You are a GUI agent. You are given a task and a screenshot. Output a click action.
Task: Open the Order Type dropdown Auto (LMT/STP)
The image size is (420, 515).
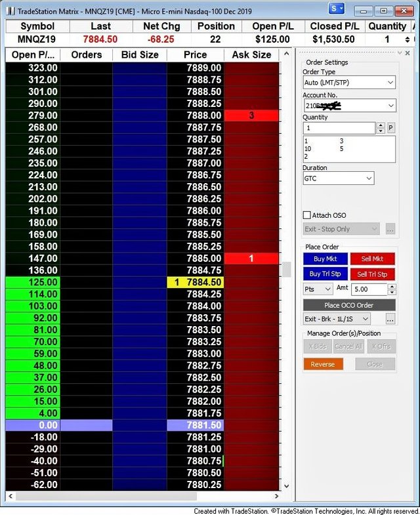[x=349, y=83]
